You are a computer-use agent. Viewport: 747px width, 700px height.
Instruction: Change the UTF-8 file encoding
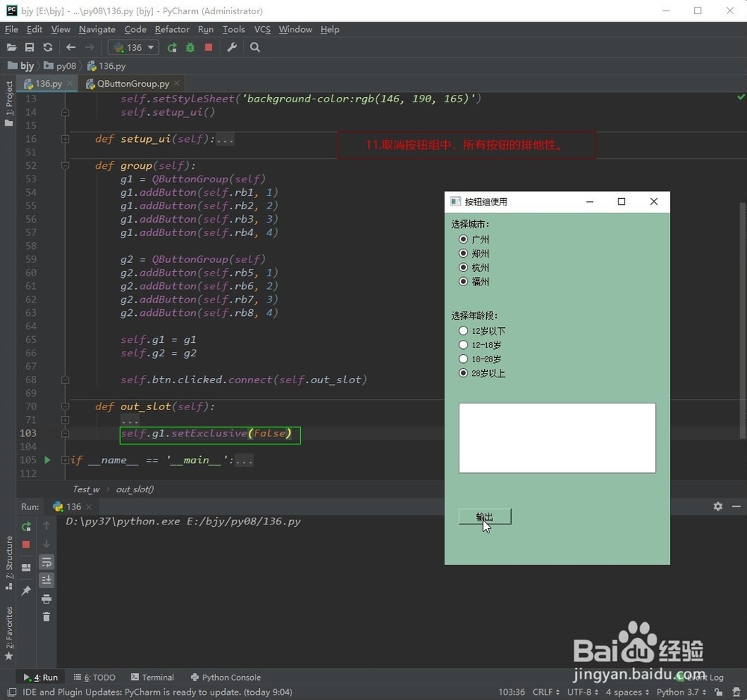click(582, 692)
